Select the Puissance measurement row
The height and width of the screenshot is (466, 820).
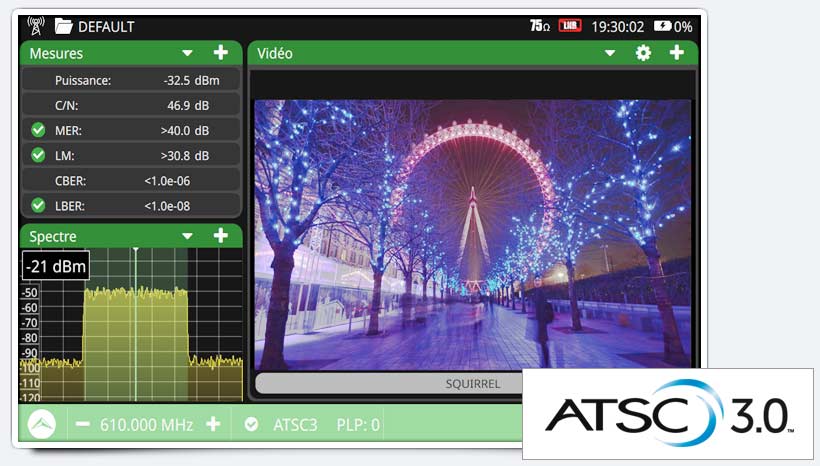pos(131,81)
